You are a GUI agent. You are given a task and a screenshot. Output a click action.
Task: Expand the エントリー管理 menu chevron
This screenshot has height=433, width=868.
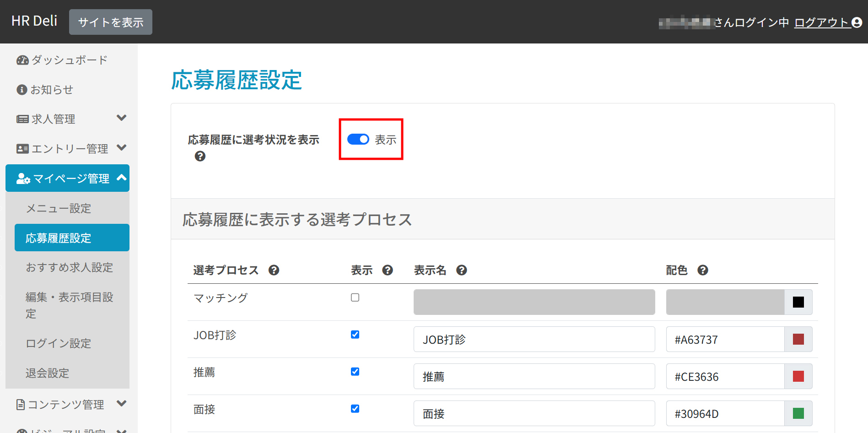coord(121,148)
